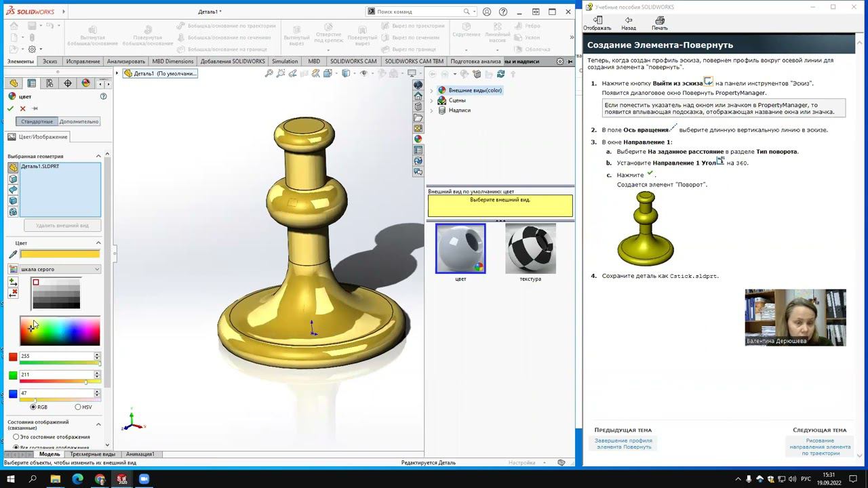Click Show/Hide button in tutorial window
Screen dimensions: 868x488
597,24
